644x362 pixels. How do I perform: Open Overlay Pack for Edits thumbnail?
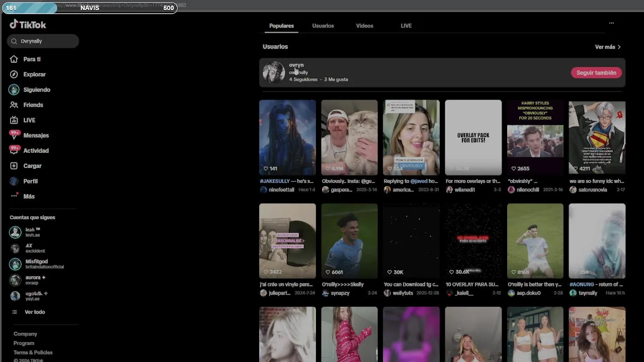[x=473, y=137]
